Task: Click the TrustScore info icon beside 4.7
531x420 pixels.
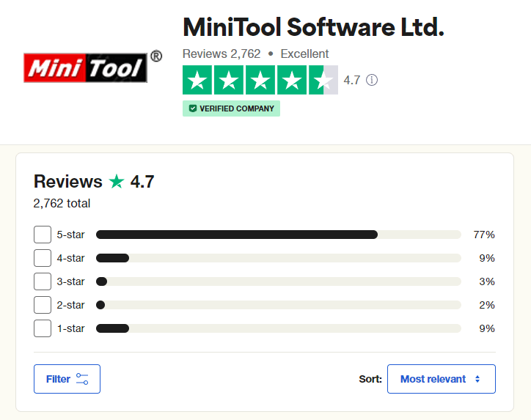Action: (x=372, y=80)
